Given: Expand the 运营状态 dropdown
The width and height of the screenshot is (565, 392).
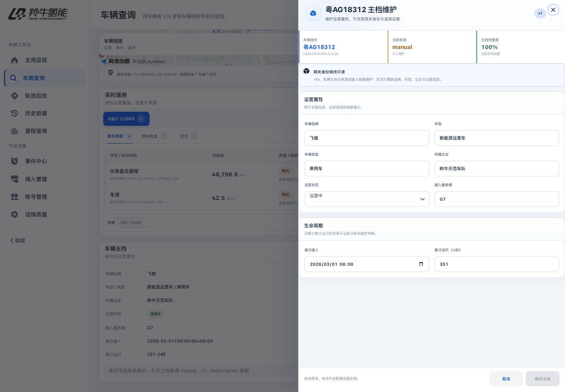Looking at the screenshot, I should 366,199.
